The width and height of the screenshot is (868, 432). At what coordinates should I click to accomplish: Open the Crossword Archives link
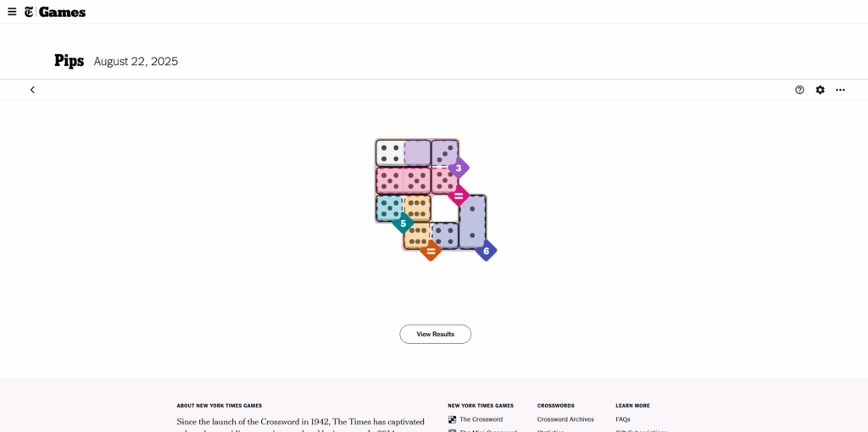coord(565,419)
